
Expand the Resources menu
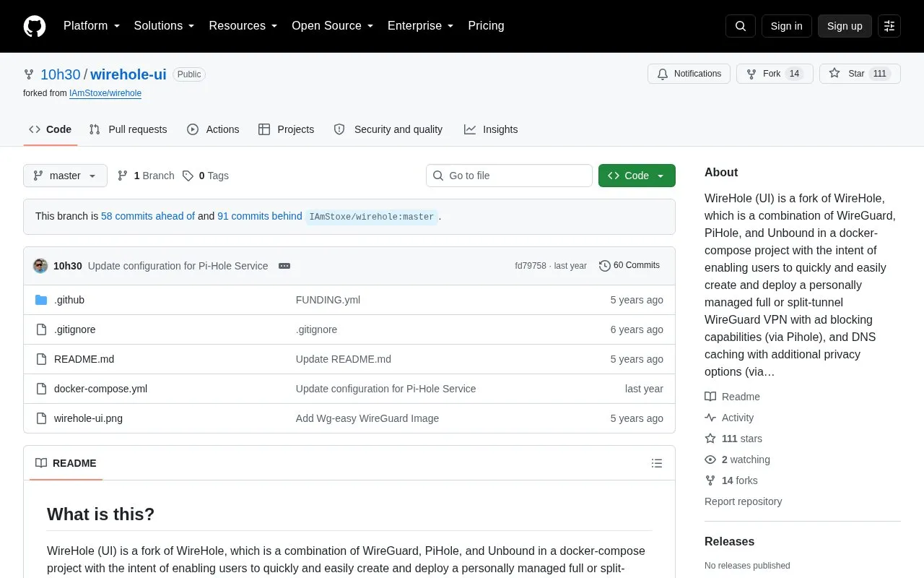point(243,26)
